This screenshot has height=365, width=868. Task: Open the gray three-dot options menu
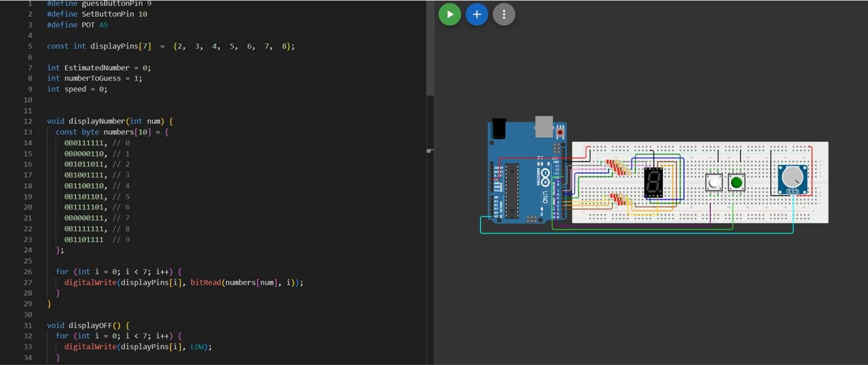tap(504, 14)
